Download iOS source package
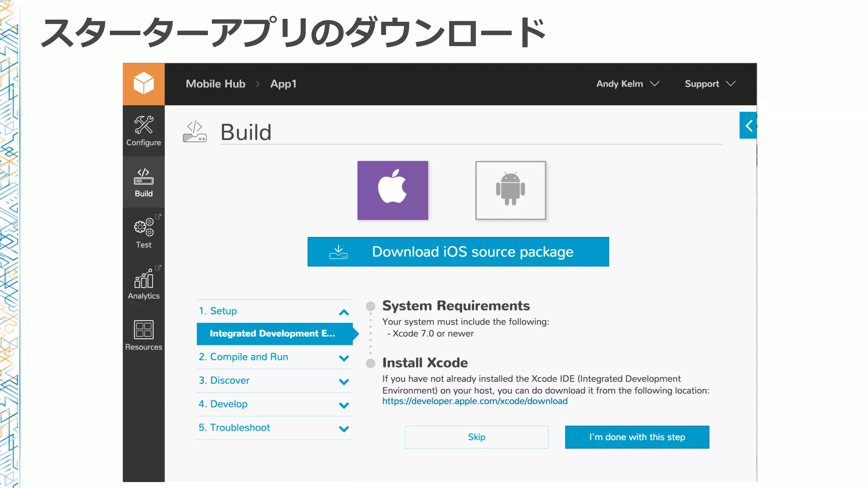Screen dimensions: 868x488 click(x=458, y=252)
